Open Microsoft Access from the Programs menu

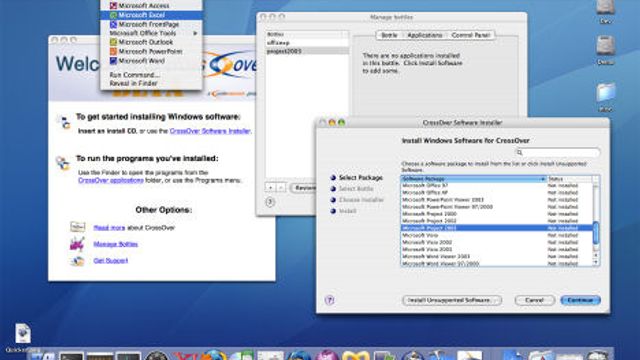[151, 6]
